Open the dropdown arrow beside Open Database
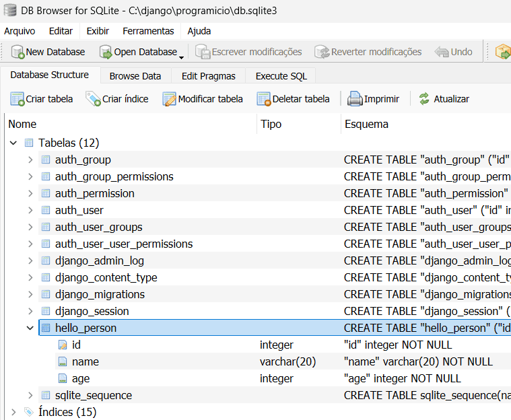The width and height of the screenshot is (511, 420). tap(182, 57)
